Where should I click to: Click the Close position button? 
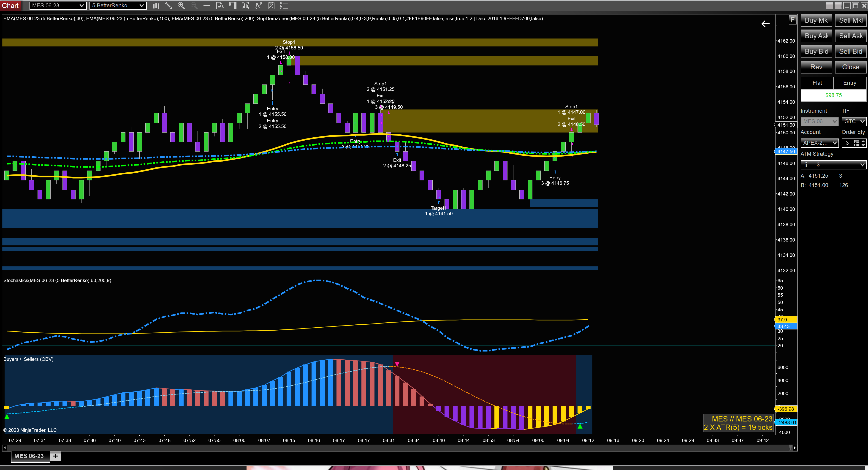tap(850, 67)
